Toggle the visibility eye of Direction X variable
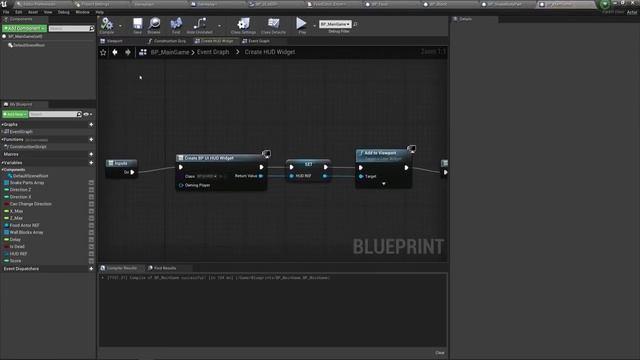Viewport: 640px width, 360px height. 91,197
